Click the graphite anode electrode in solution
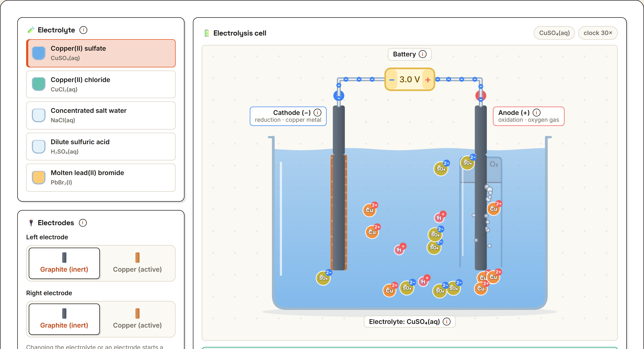This screenshot has width=644, height=349. click(x=481, y=212)
